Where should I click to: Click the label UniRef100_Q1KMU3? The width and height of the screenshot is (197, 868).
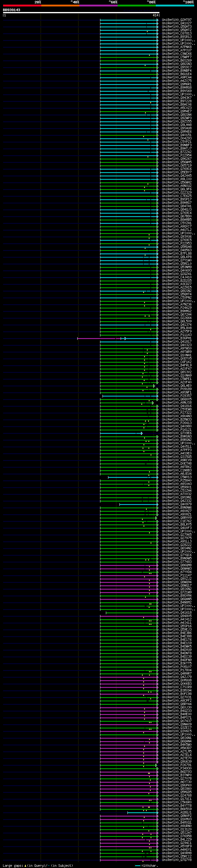click(176, 819)
